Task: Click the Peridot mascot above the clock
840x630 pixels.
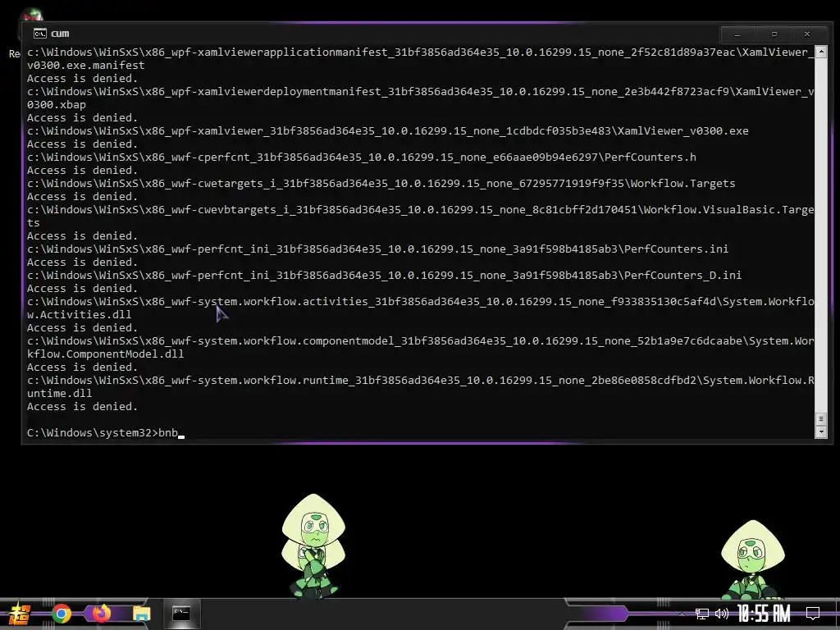Action: pyautogui.click(x=753, y=559)
